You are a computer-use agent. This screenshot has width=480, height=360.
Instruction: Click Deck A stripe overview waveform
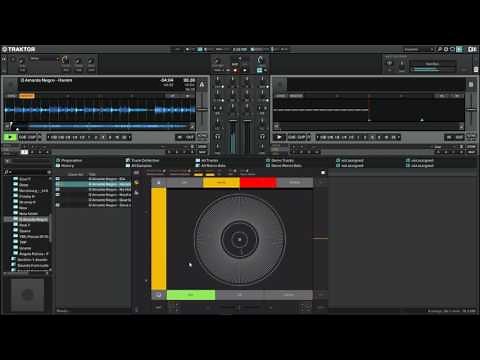100,126
